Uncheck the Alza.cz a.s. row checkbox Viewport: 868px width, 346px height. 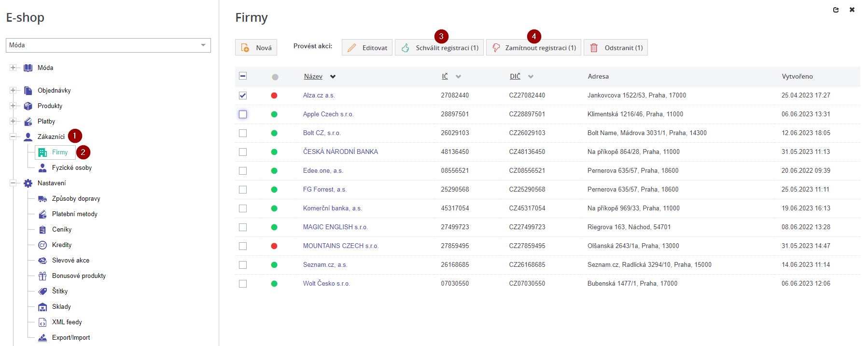point(243,96)
